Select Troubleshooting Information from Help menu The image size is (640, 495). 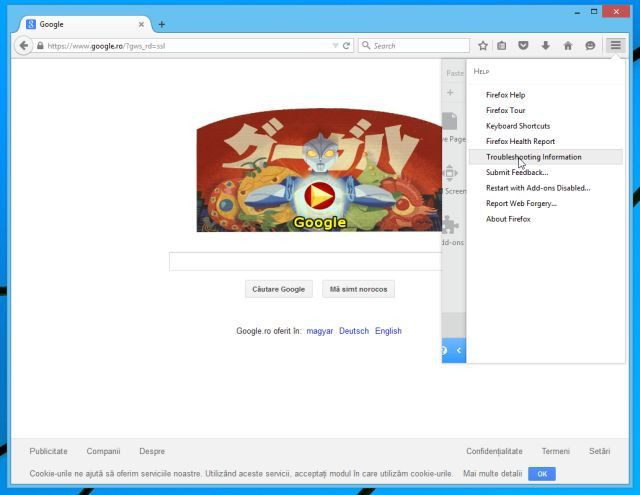tap(533, 157)
